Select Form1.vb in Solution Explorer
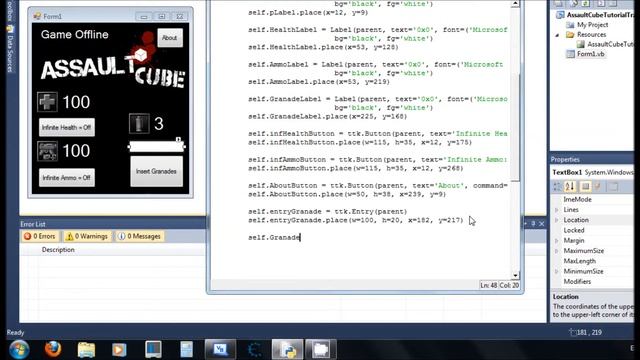Screen dimensions: 640x360 coord(586,54)
